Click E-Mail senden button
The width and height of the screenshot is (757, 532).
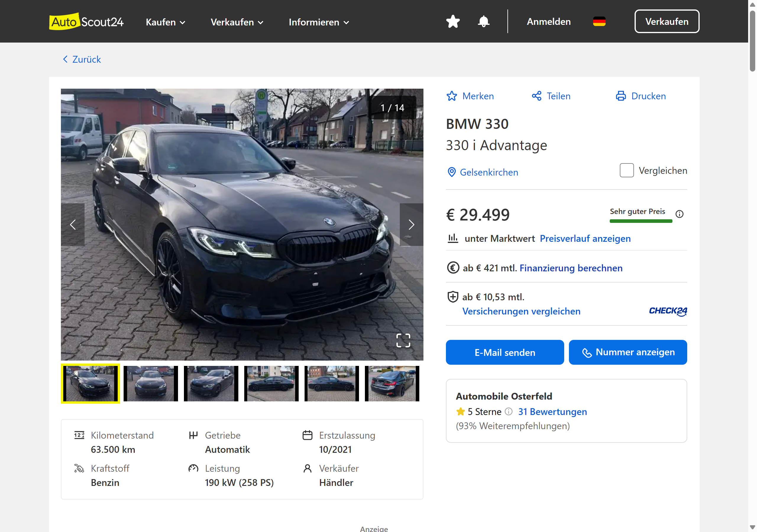pos(505,352)
